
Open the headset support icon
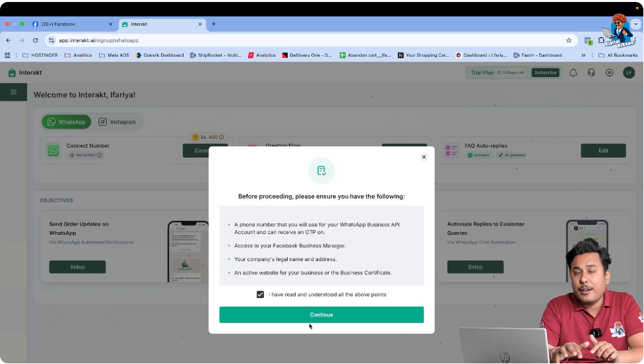point(591,73)
